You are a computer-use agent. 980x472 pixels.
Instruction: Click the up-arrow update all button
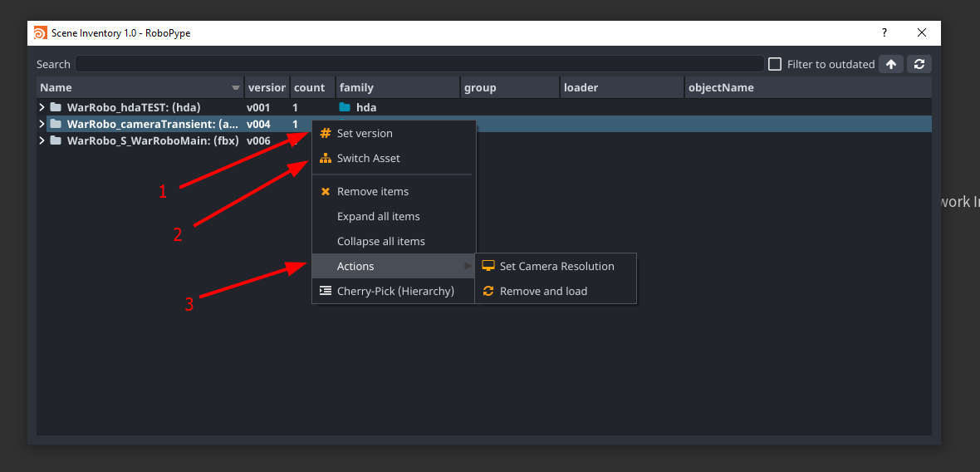click(x=891, y=64)
